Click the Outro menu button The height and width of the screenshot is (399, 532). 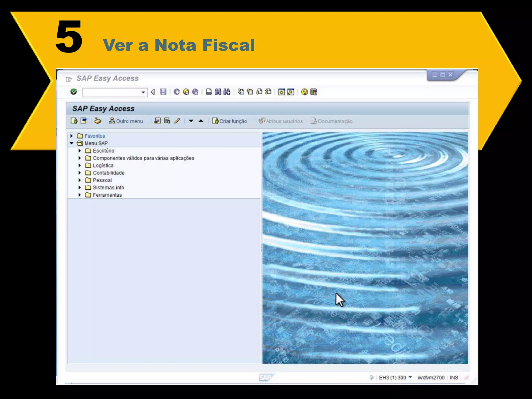[x=126, y=121]
